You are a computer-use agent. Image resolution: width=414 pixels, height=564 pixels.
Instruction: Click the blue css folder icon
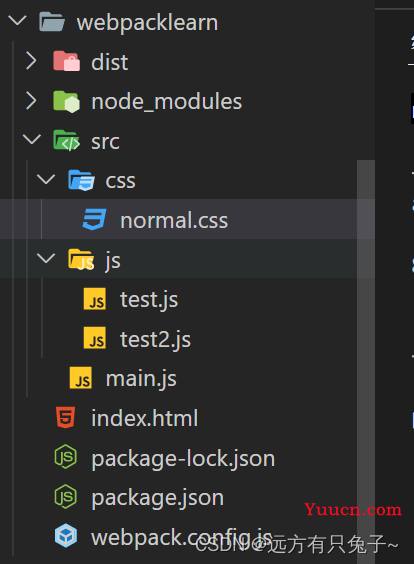pyautogui.click(x=81, y=180)
